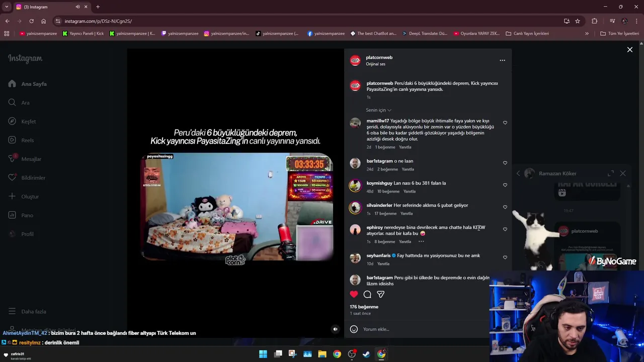Open the Keşfet compass icon

(x=12, y=121)
